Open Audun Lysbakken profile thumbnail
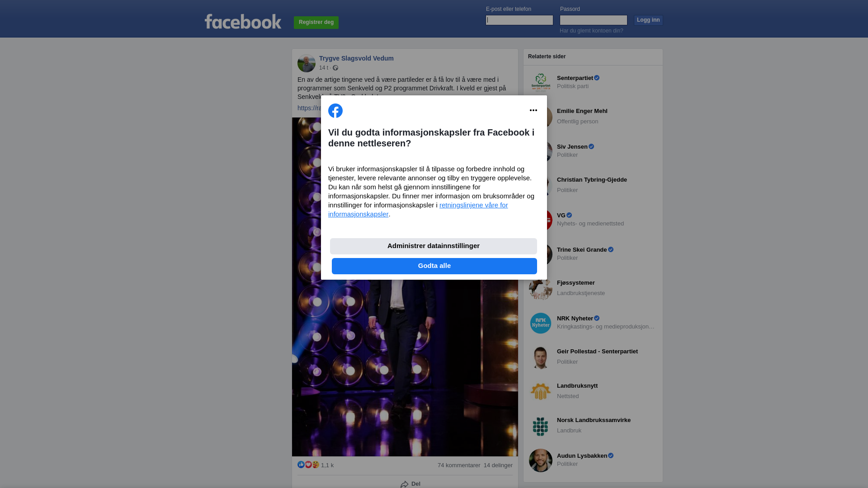 point(541,460)
